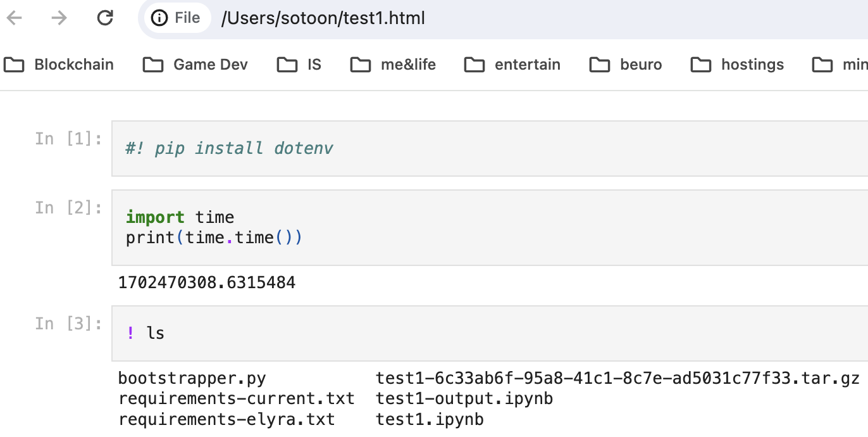This screenshot has width=868, height=437.
Task: Click the browser forward arrow
Action: tap(59, 18)
